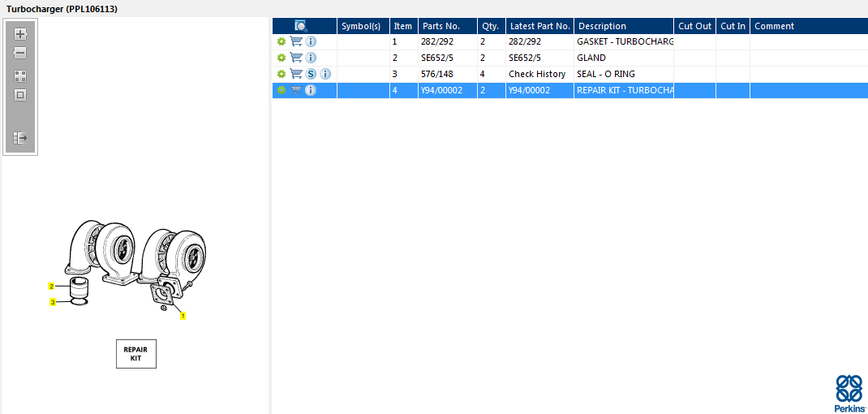Screen dimensions: 868x414
Task: Select part number 282/292 cell
Action: click(448, 41)
